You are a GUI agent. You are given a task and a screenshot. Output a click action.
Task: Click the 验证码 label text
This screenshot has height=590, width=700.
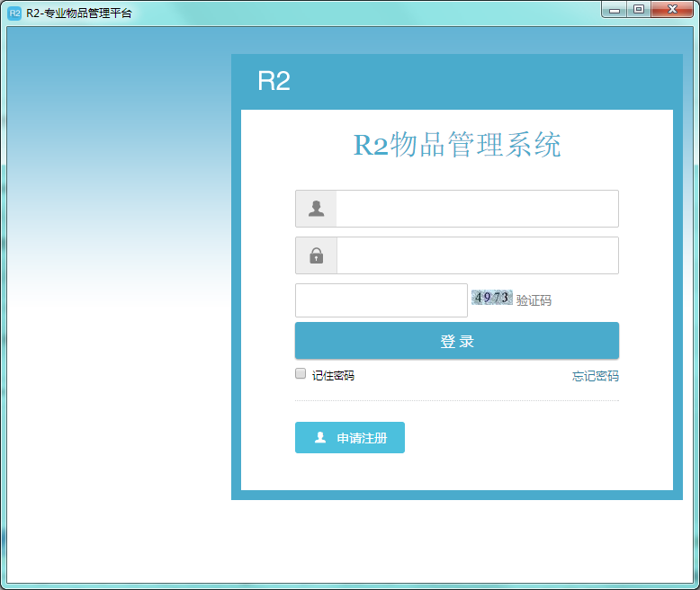click(x=534, y=300)
